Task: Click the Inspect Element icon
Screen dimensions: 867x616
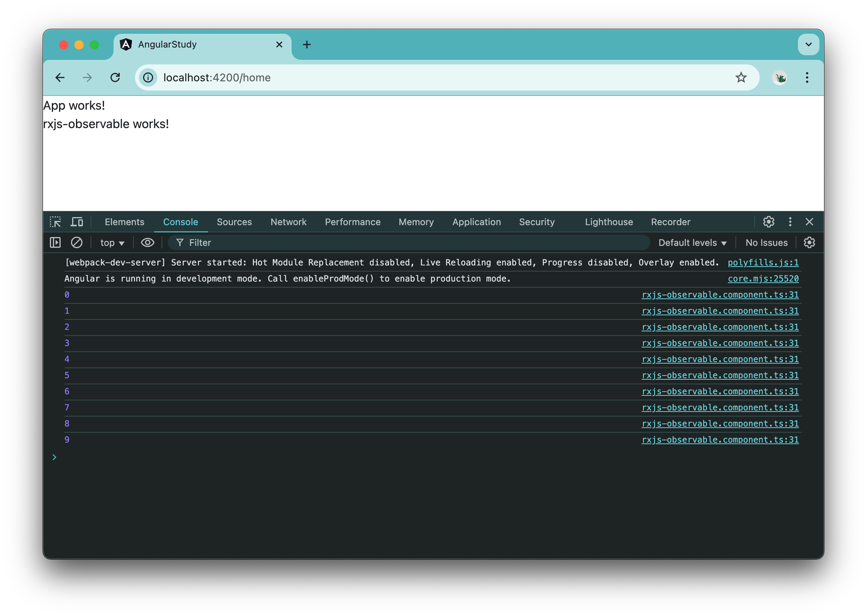Action: click(57, 221)
